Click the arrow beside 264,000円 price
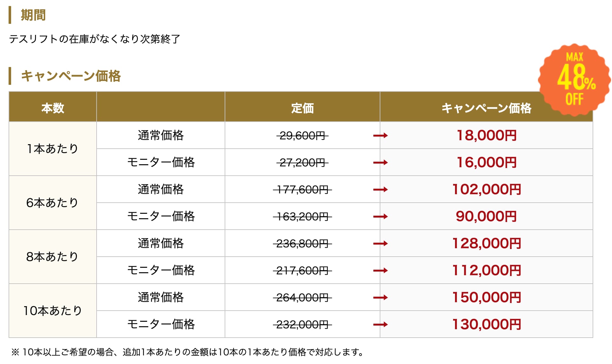The width and height of the screenshot is (612, 364). (380, 298)
